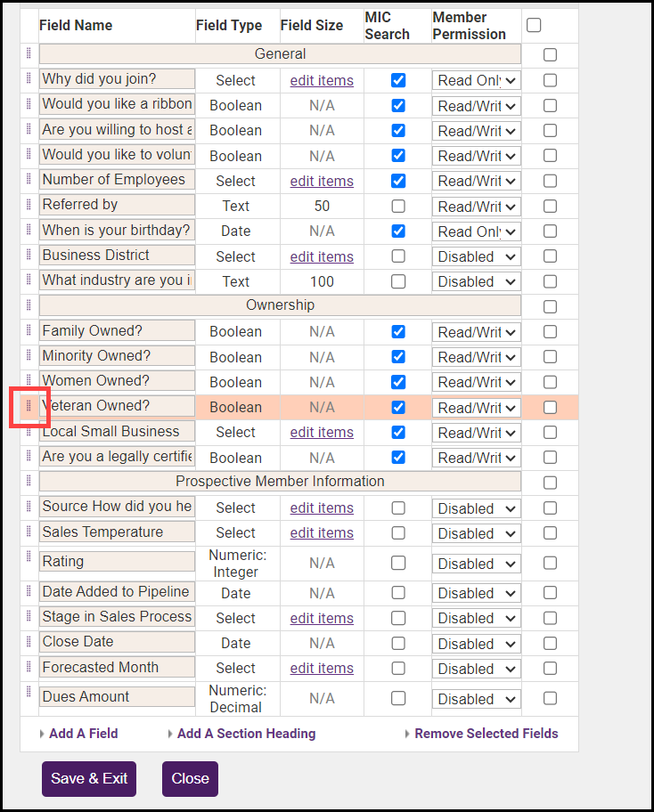Click the Ownership section drag handle
The image size is (654, 812).
pyautogui.click(x=29, y=304)
